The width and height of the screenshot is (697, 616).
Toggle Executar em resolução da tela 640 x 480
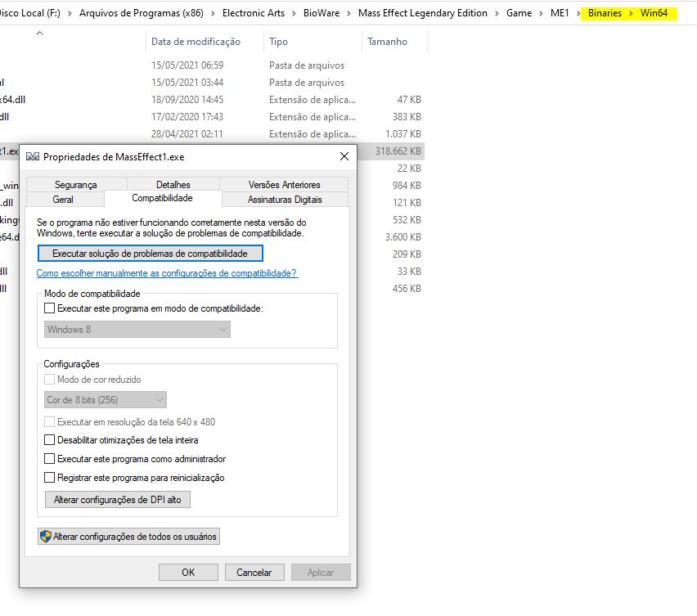pyautogui.click(x=49, y=422)
